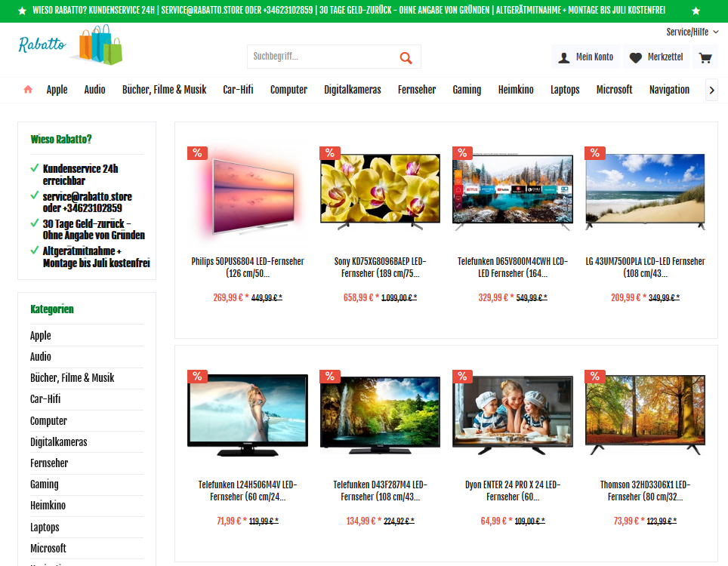
Task: Open Navigation in the top navigation bar
Action: 670,90
